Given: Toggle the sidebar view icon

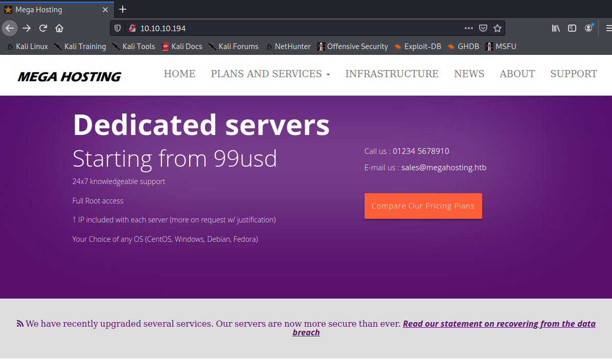Looking at the screenshot, I should click(572, 28).
